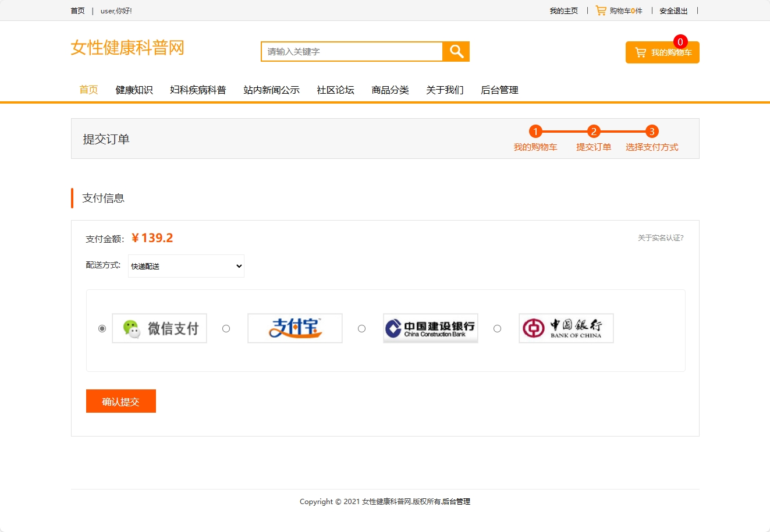Open the 商品分类 navigation menu
Screen dimensions: 770x532
pos(390,90)
